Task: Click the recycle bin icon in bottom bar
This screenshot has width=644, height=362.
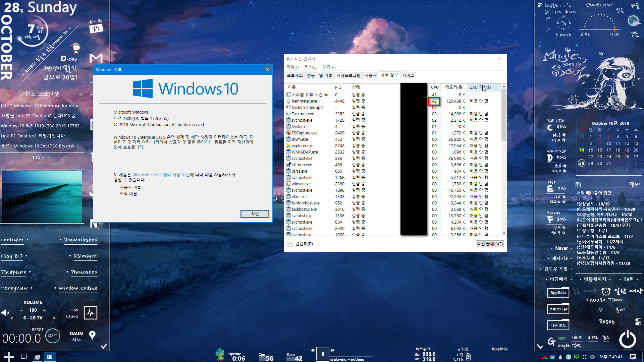Action: point(468,357)
